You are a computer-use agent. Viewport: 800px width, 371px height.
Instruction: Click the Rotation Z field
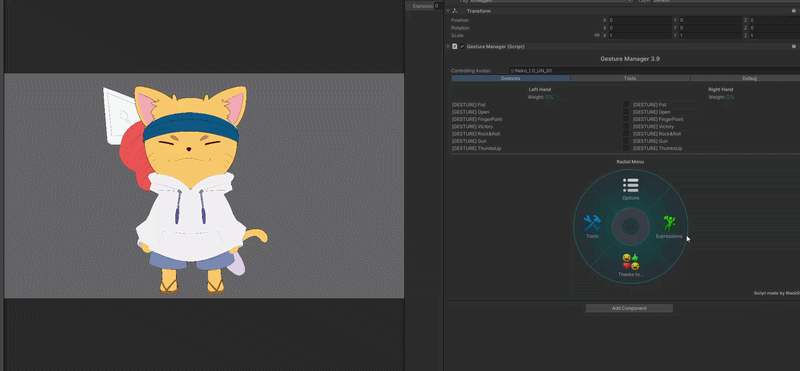tap(774, 28)
